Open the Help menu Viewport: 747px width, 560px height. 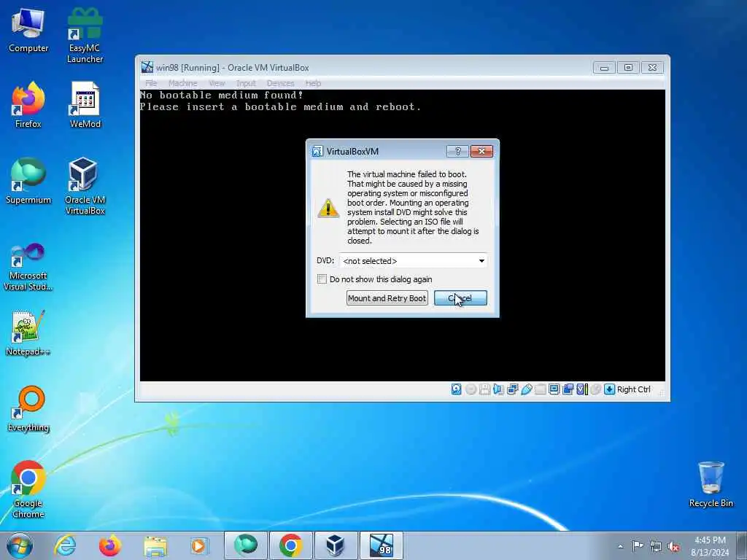coord(313,83)
